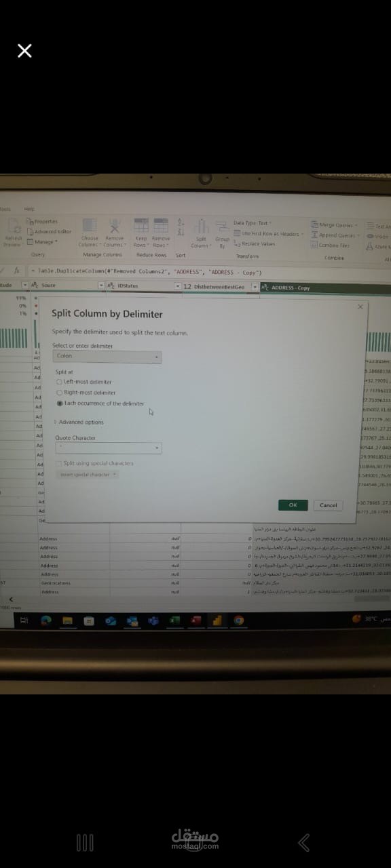Open the Advanced Editor
391x868 pixels.
pyautogui.click(x=48, y=231)
